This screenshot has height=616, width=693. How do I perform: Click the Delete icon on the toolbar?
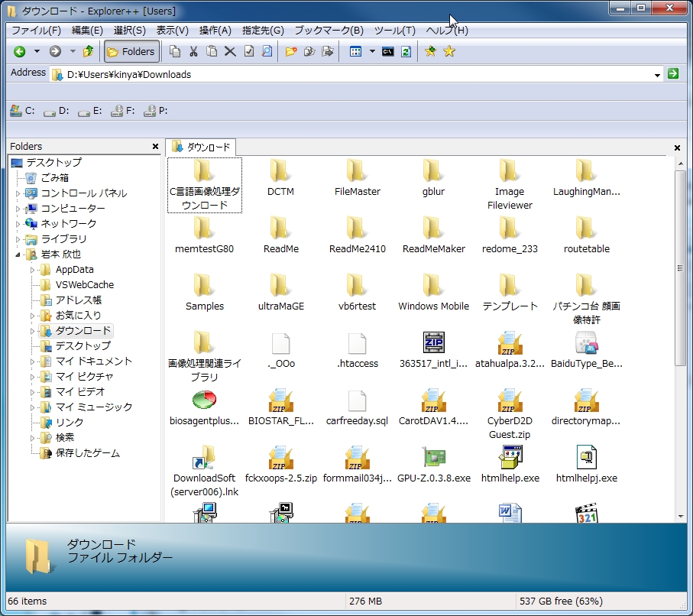(228, 51)
